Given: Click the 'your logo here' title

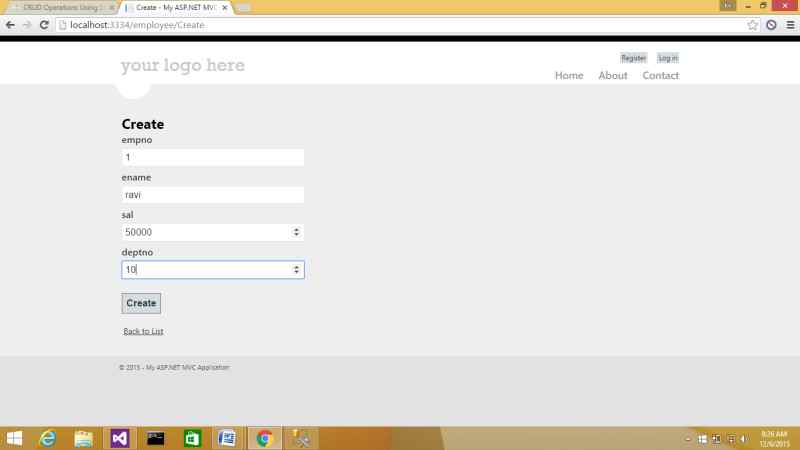Looking at the screenshot, I should coord(183,65).
